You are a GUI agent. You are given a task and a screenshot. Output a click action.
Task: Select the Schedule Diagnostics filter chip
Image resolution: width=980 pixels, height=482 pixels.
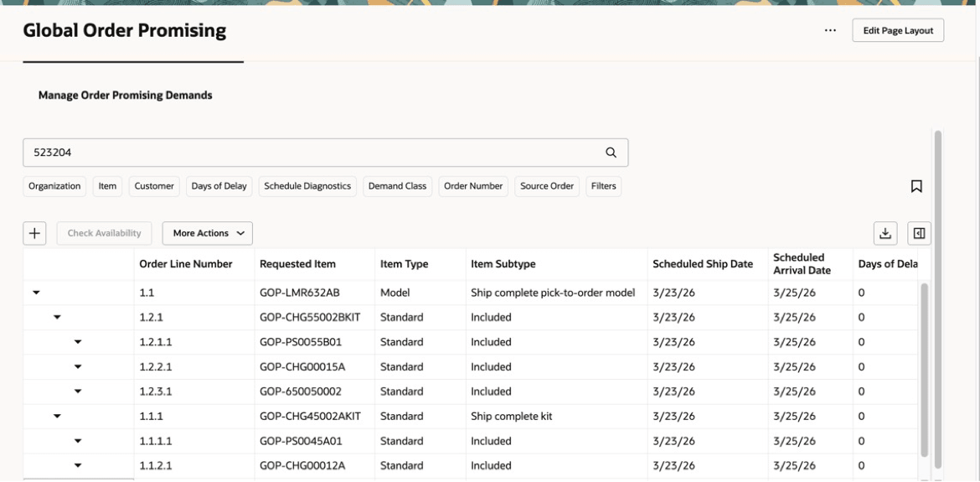click(307, 186)
